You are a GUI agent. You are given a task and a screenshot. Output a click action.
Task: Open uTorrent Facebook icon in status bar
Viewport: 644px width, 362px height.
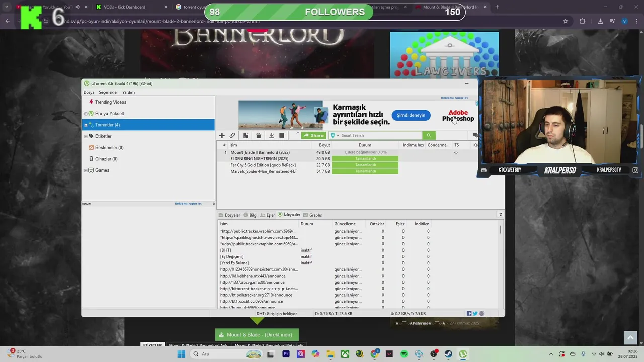click(x=469, y=314)
